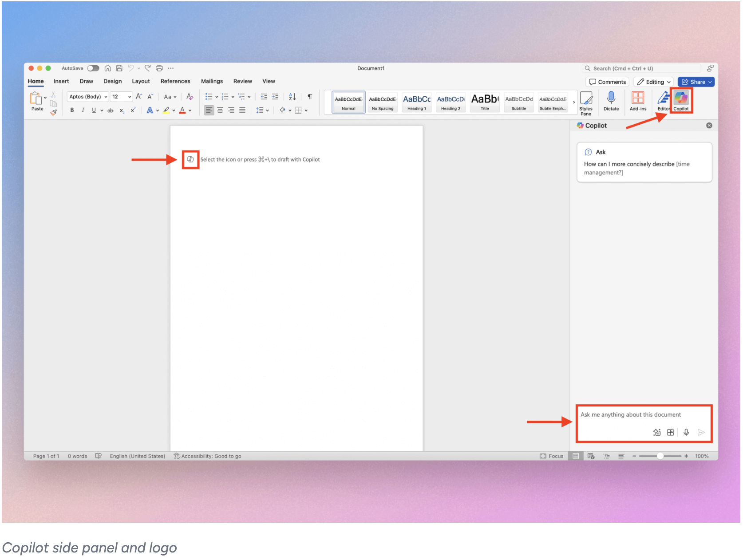This screenshot has width=743, height=560.
Task: Open the Copilot side panel
Action: click(x=681, y=101)
